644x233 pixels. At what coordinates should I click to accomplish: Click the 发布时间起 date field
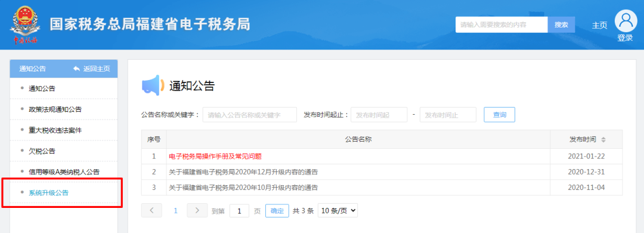coord(379,115)
